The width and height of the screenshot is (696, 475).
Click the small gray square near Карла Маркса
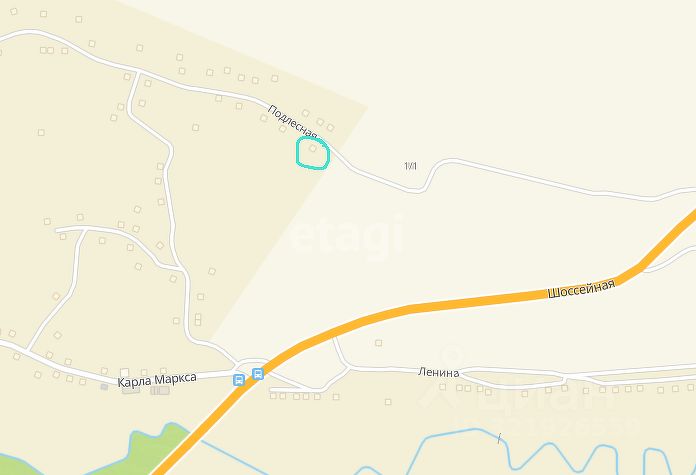104,387
